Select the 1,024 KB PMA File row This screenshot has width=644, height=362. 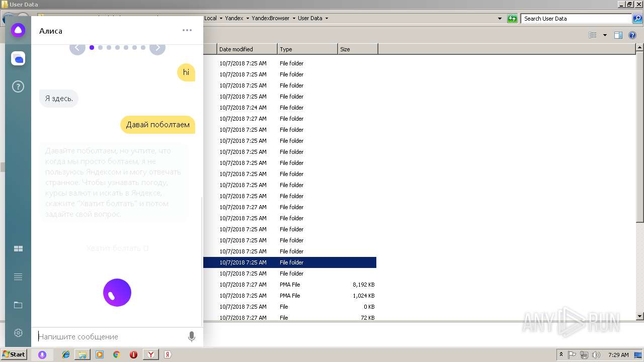tap(290, 296)
